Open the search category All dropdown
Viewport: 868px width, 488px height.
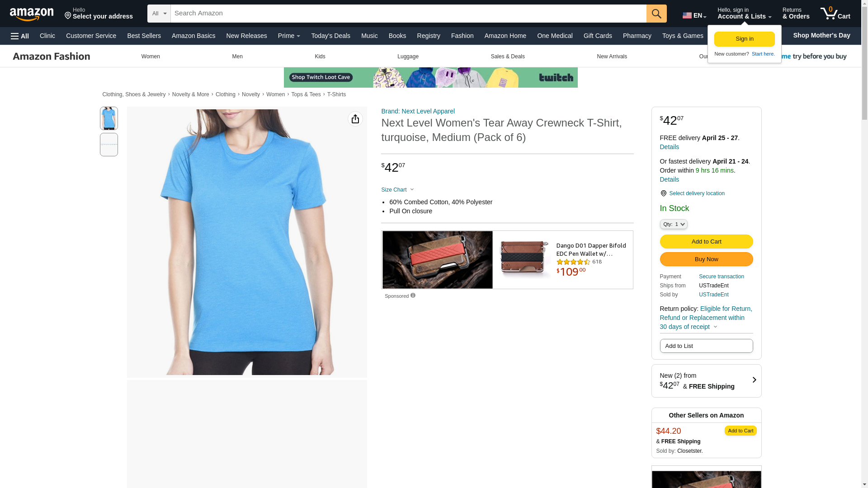click(159, 14)
